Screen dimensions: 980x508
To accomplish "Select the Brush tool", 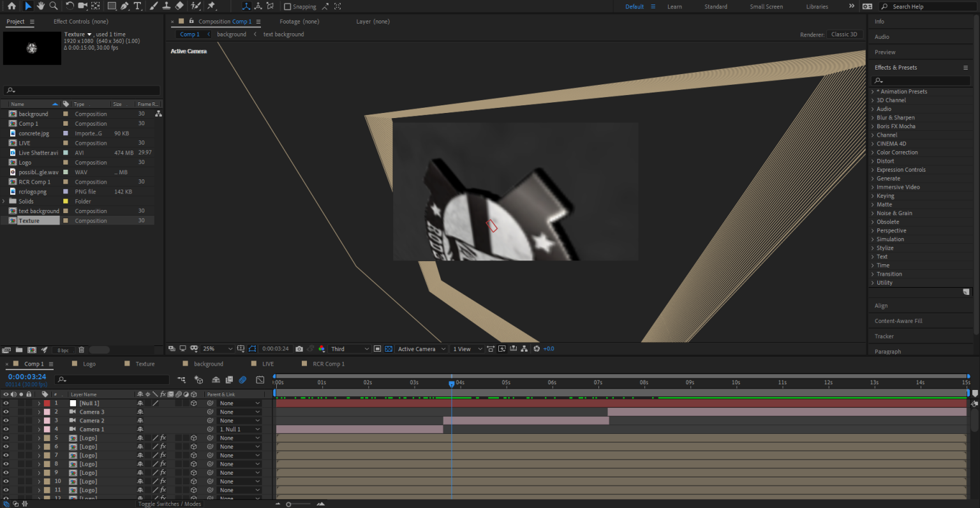I will click(154, 6).
